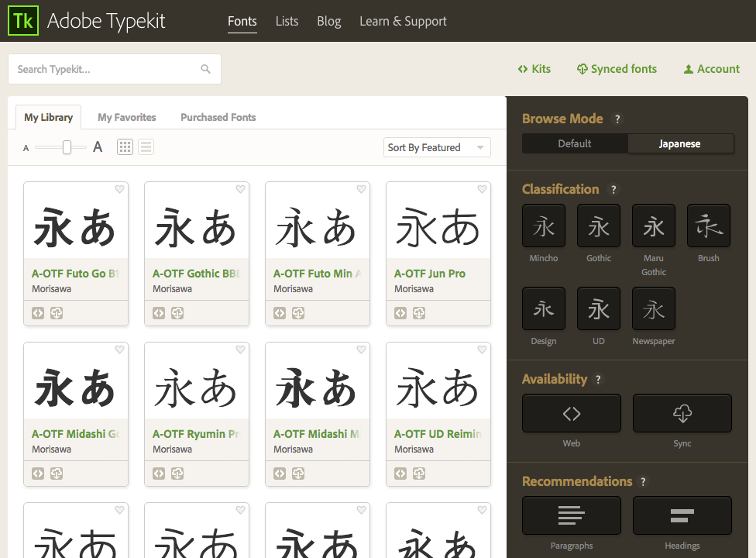Click sync icon on A-OTF Futo Go card
Image resolution: width=756 pixels, height=558 pixels.
click(57, 313)
